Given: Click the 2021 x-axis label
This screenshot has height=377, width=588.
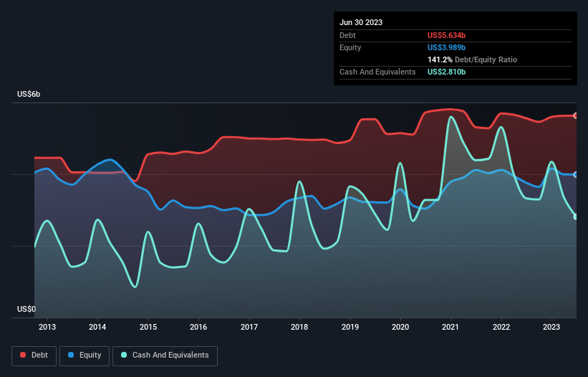Looking at the screenshot, I should 450,327.
